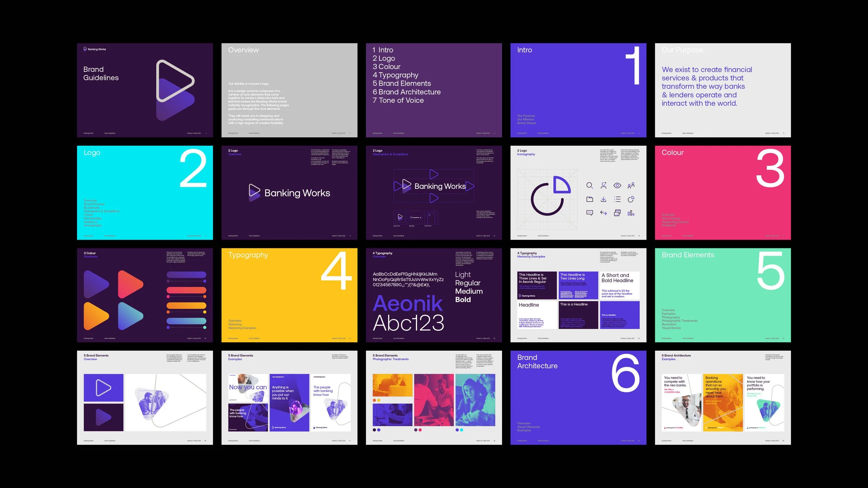The height and width of the screenshot is (488, 868).
Task: Click the two-people group icon
Action: [x=631, y=185]
